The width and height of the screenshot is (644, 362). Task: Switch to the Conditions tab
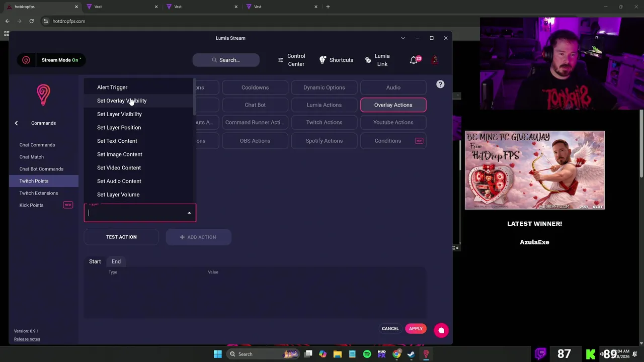click(x=393, y=141)
